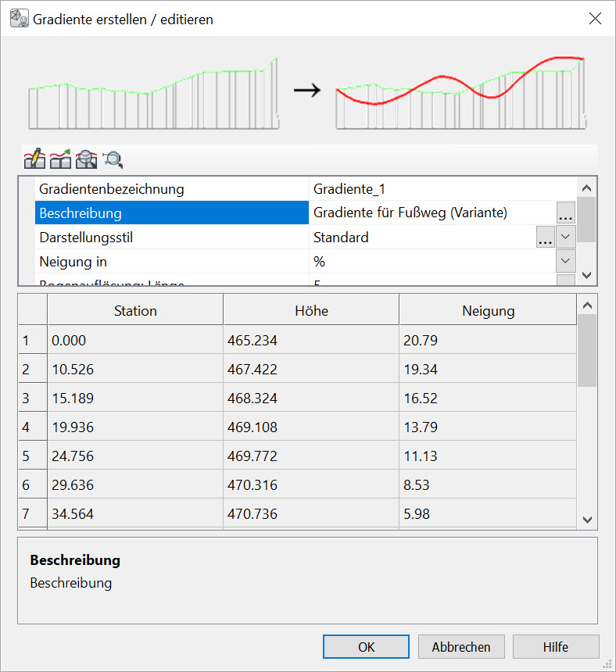616x672 pixels.
Task: Click the pencil edit-gradient toolbar icon
Action: (x=34, y=159)
